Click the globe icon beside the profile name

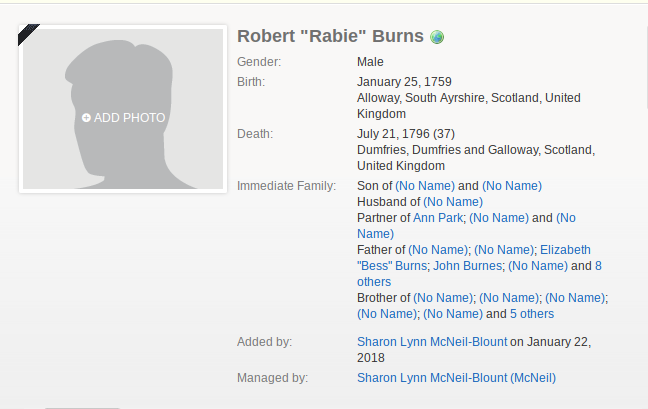coord(437,38)
